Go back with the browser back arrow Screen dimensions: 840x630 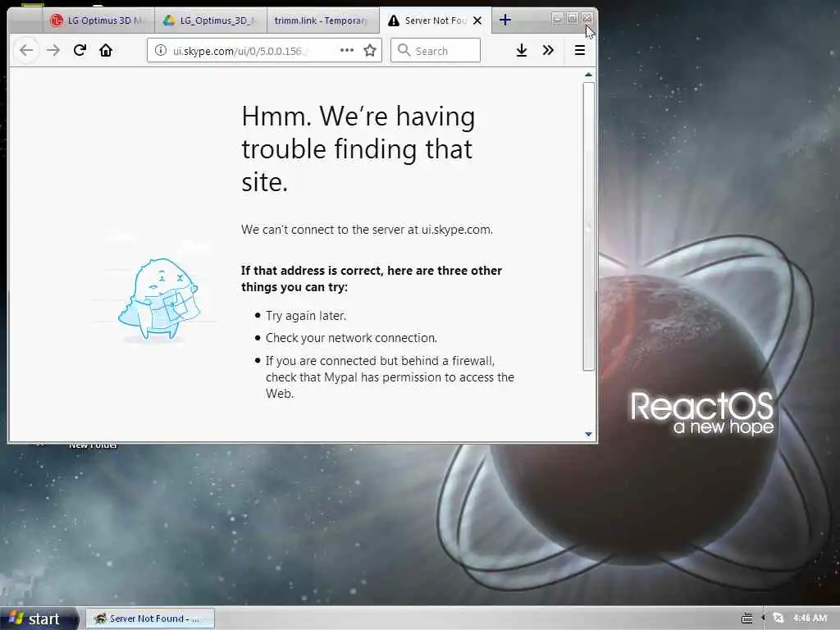[x=26, y=50]
